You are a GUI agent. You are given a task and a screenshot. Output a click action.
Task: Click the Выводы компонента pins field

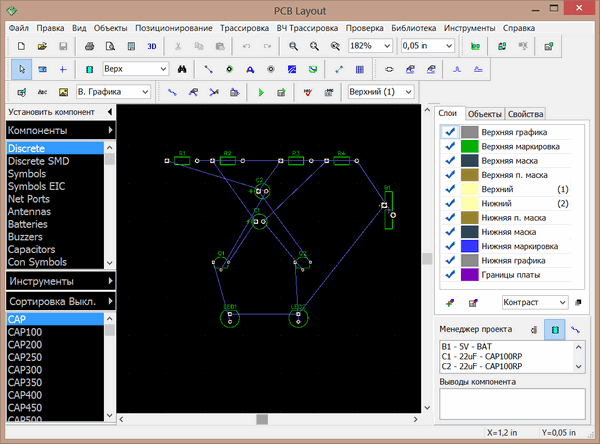[512, 404]
